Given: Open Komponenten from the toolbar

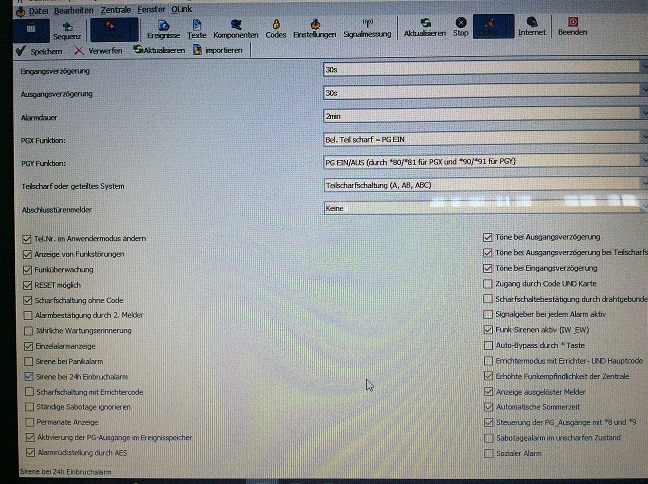Looking at the screenshot, I should [236, 27].
